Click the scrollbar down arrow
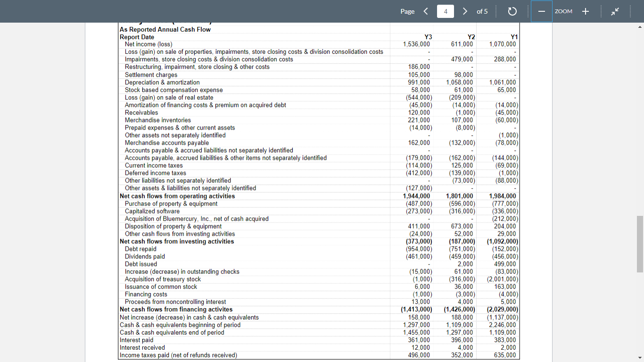The height and width of the screenshot is (362, 644). (640, 358)
